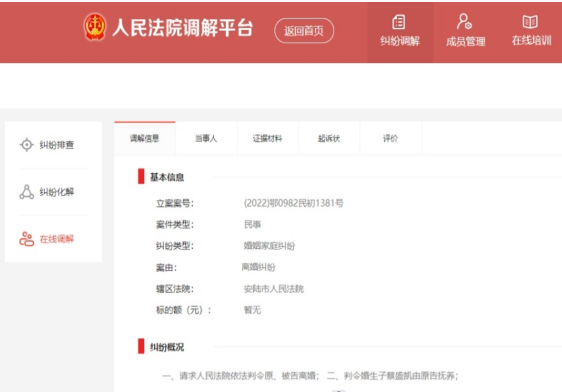This screenshot has width=562, height=392.
Task: View the 评价 tab
Action: pos(390,139)
